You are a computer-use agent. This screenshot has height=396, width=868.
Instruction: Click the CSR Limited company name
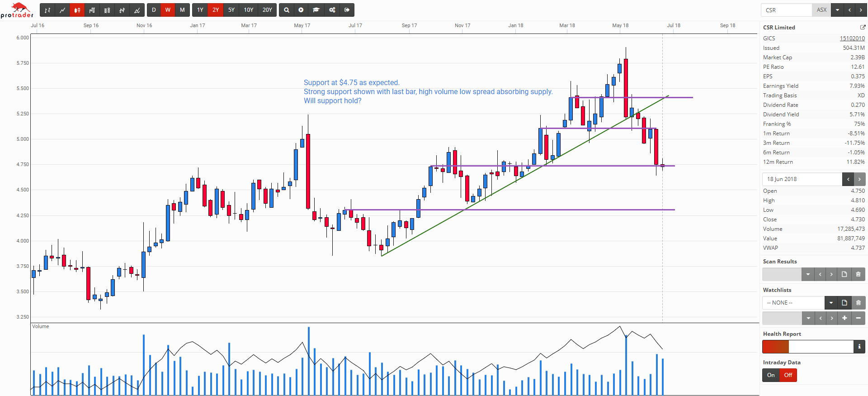coord(779,28)
